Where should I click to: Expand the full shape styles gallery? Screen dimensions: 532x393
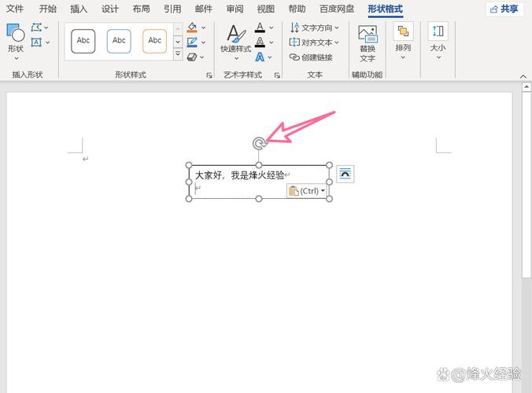click(x=178, y=54)
